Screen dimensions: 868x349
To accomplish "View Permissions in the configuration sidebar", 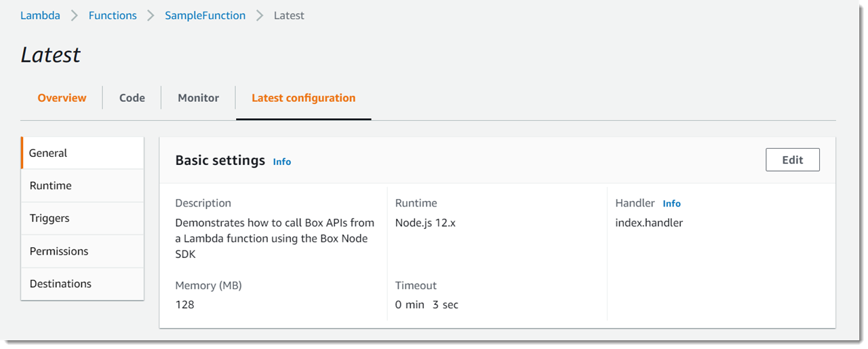I will 83,251.
